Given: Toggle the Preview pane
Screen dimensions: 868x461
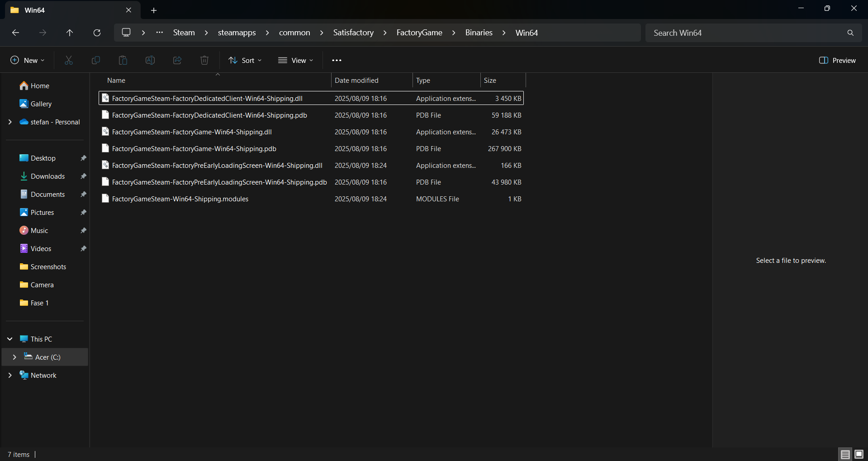Looking at the screenshot, I should (837, 60).
